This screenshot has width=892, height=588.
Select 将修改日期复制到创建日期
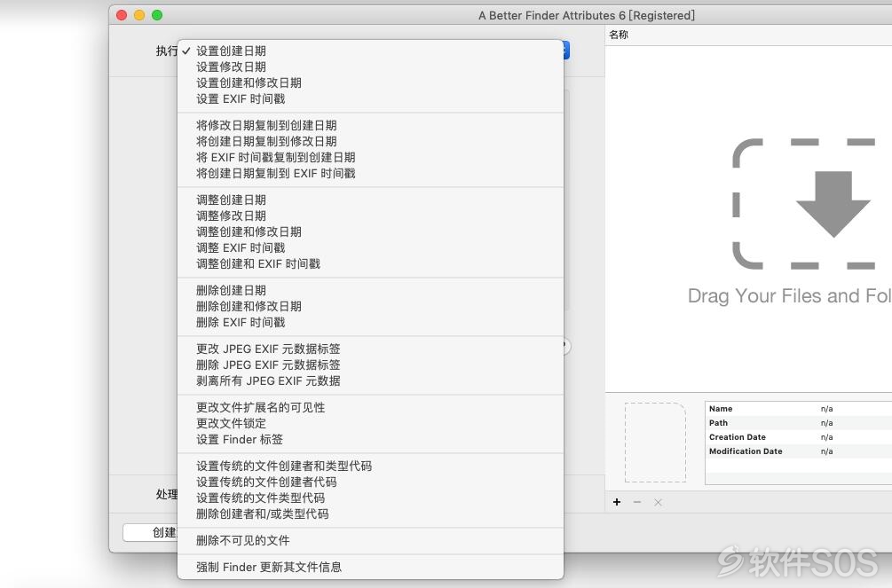[x=370, y=125]
